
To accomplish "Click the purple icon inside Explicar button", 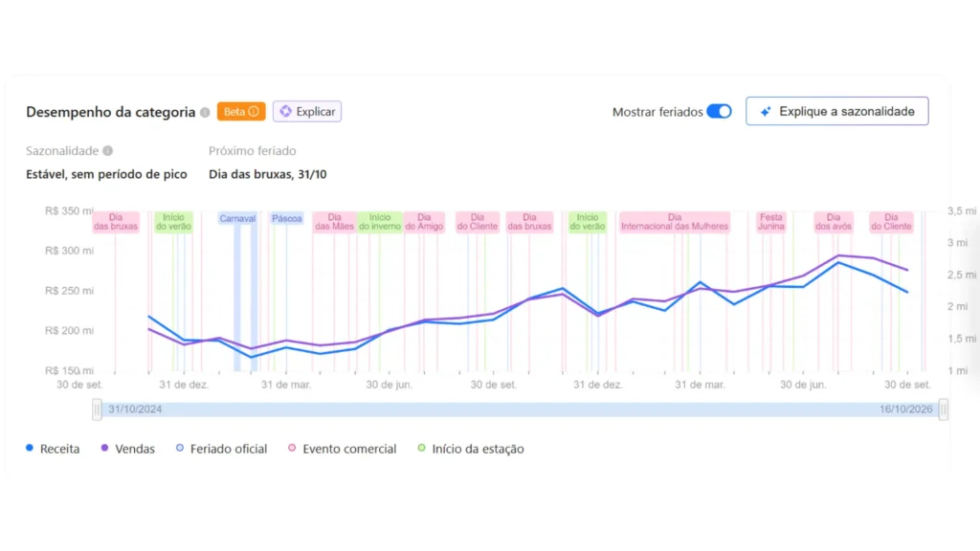I will point(285,111).
